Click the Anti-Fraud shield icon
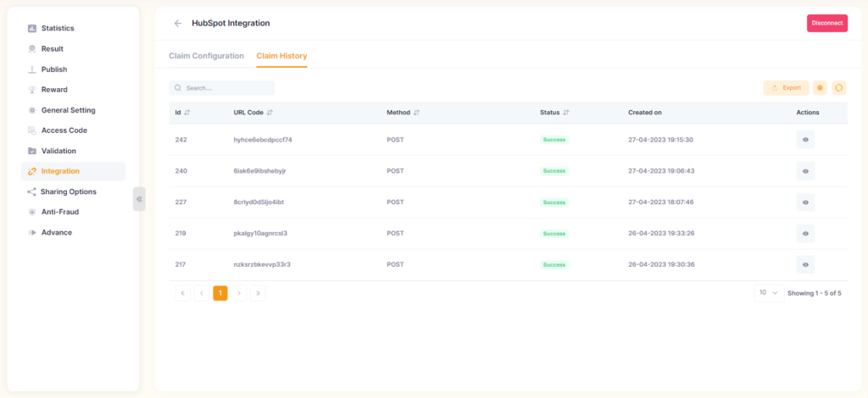Viewport: 868px width, 398px height. (x=32, y=212)
